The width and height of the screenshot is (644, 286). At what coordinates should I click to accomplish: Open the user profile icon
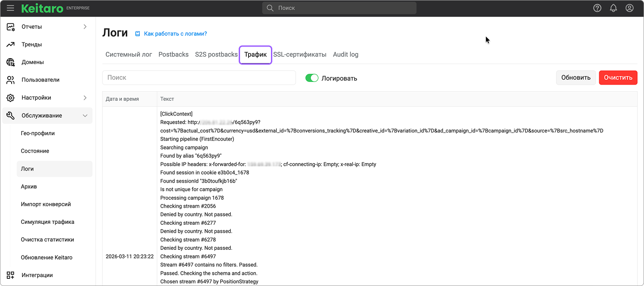click(629, 8)
